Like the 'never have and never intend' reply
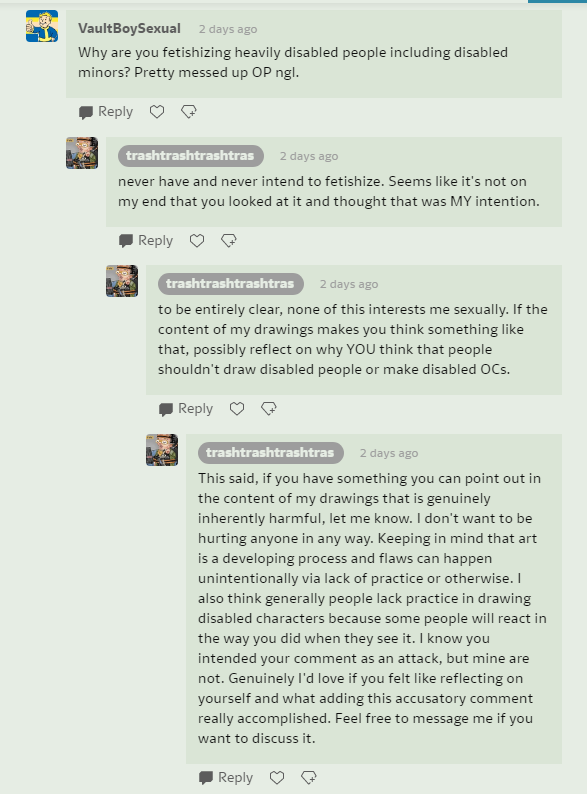Screen dimensions: 587x794 (197, 241)
